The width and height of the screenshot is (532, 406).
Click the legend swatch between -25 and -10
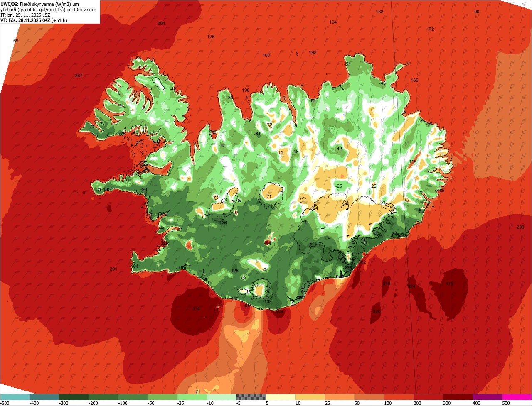[x=192, y=397]
